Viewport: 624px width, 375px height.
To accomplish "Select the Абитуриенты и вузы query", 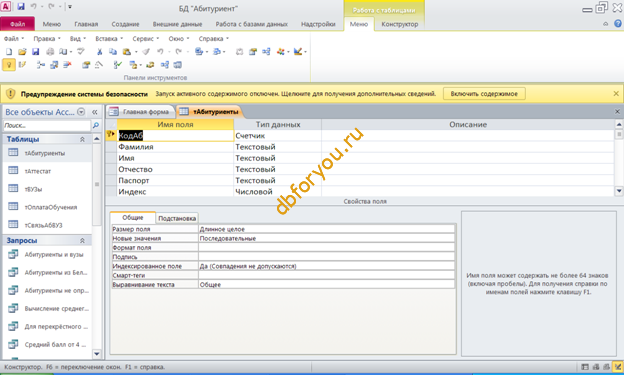I will tap(47, 254).
